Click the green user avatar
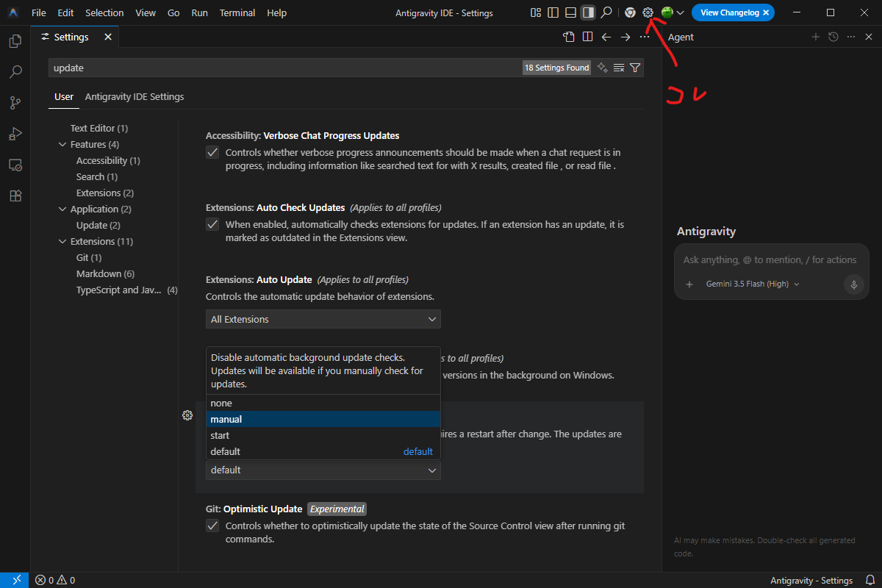Screen dimensions: 882x588 (x=667, y=12)
